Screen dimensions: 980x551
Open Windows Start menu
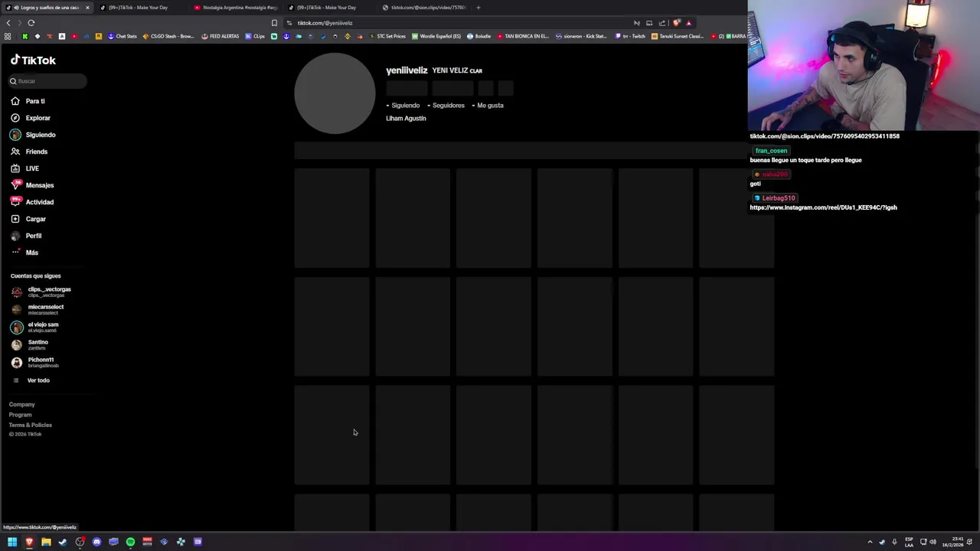point(12,542)
